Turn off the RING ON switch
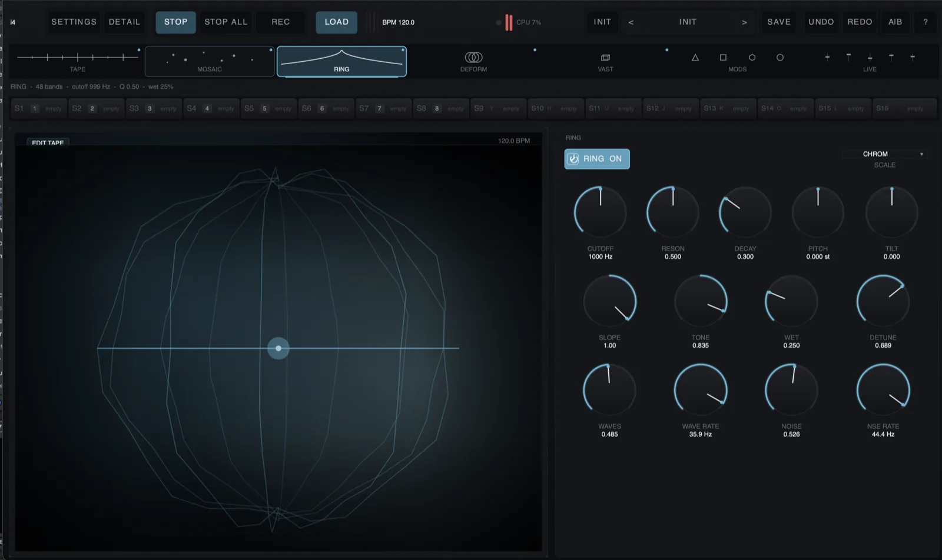The height and width of the screenshot is (560, 942). [597, 159]
